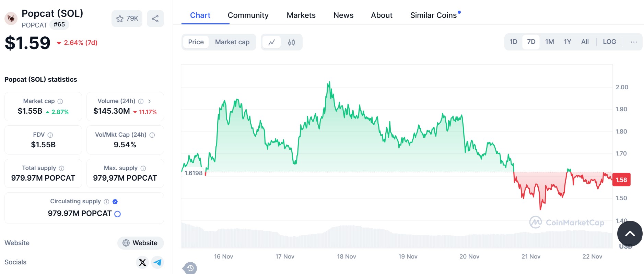Open the share icon button
The width and height of the screenshot is (644, 274).
tap(155, 19)
